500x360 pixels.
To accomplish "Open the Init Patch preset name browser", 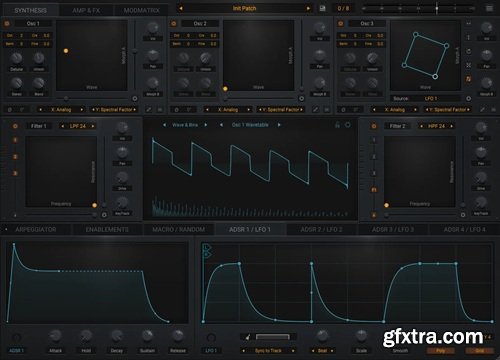I will click(x=244, y=8).
